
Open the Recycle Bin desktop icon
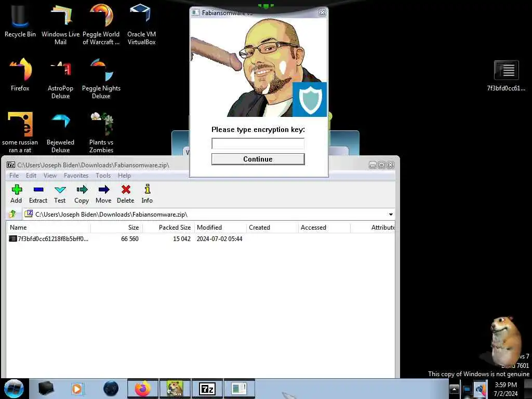click(x=20, y=20)
